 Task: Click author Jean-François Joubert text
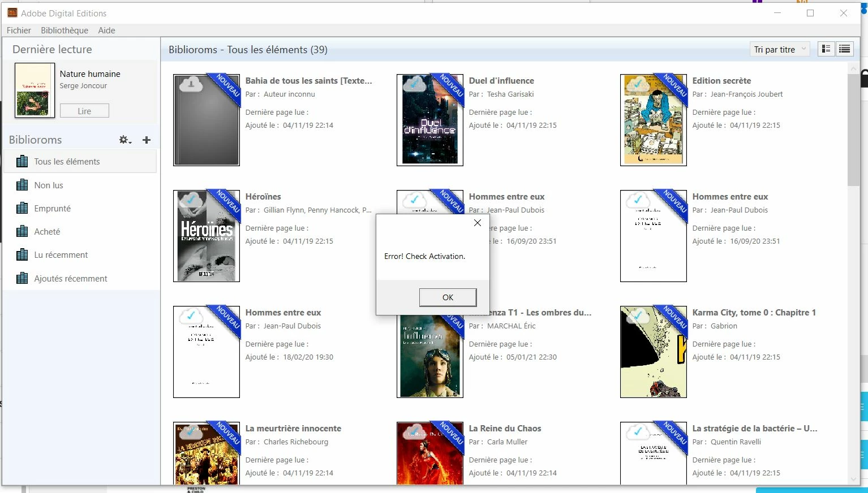(747, 94)
